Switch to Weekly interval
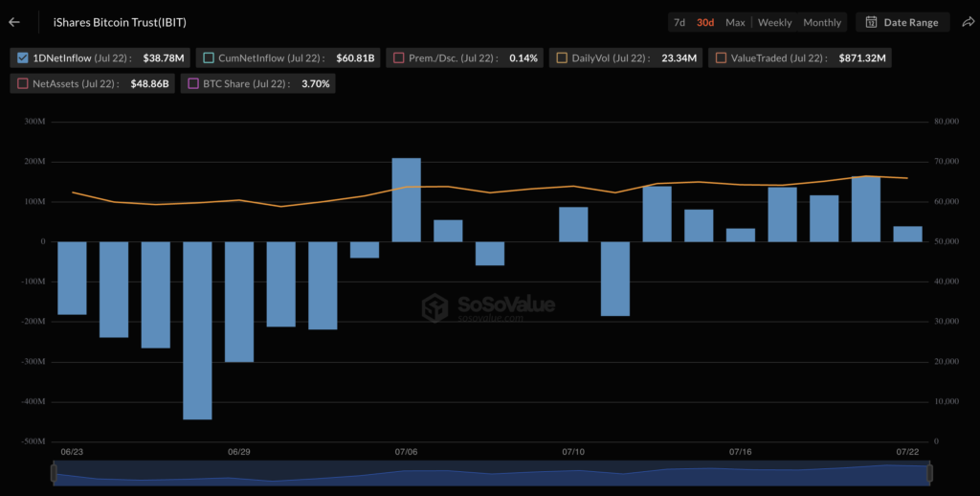Image resolution: width=980 pixels, height=496 pixels. [x=775, y=22]
